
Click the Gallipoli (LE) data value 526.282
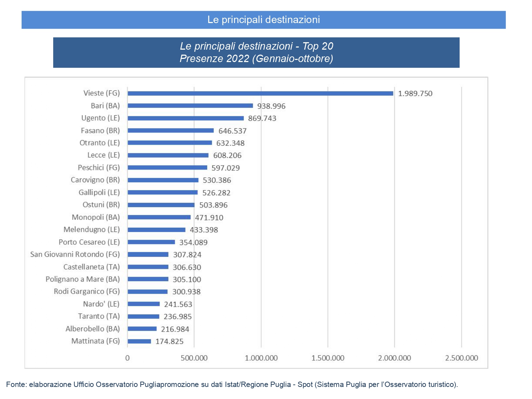[216, 193]
